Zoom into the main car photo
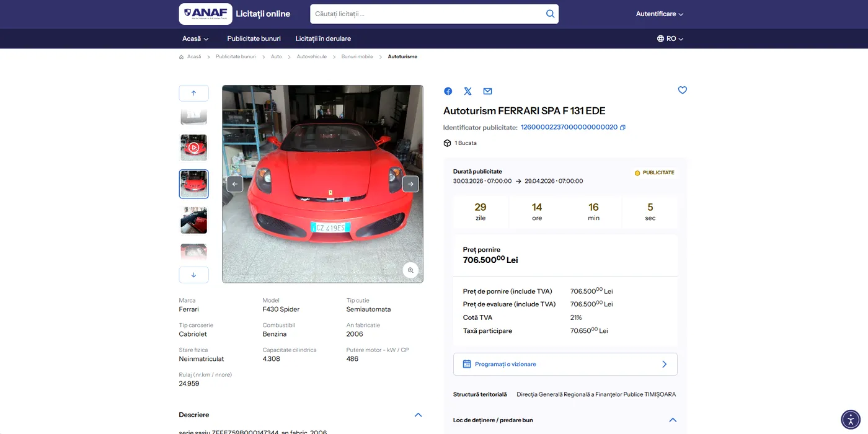Image resolution: width=868 pixels, height=434 pixels. tap(410, 270)
